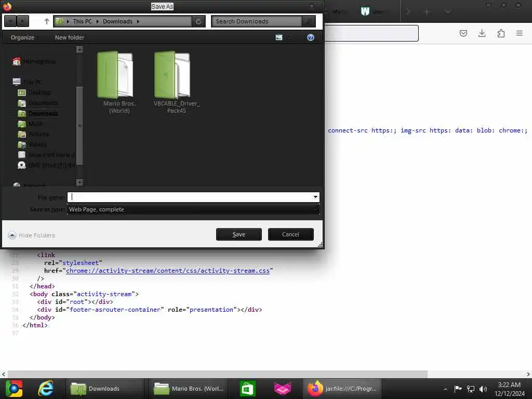
Task: List all Firefox tabs dropdown
Action: pos(448,11)
